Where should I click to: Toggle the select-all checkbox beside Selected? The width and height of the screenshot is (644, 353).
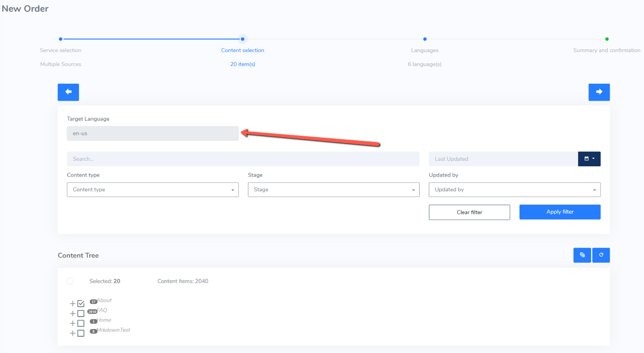(70, 281)
